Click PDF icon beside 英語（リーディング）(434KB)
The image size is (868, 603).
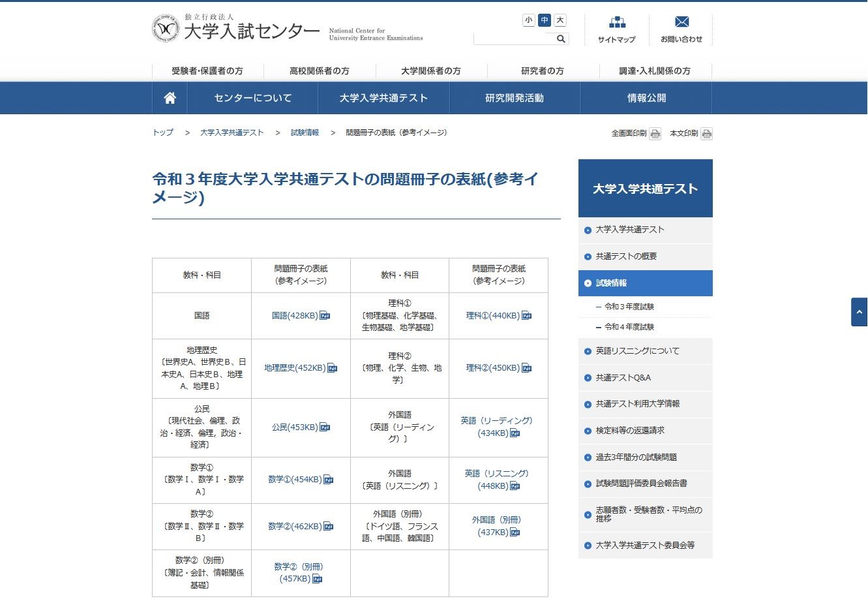[x=515, y=433]
